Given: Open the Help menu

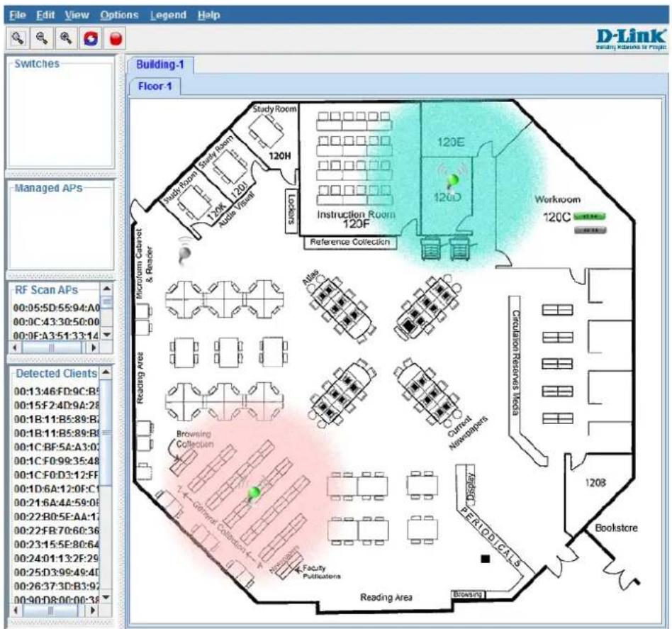Looking at the screenshot, I should pyautogui.click(x=208, y=15).
